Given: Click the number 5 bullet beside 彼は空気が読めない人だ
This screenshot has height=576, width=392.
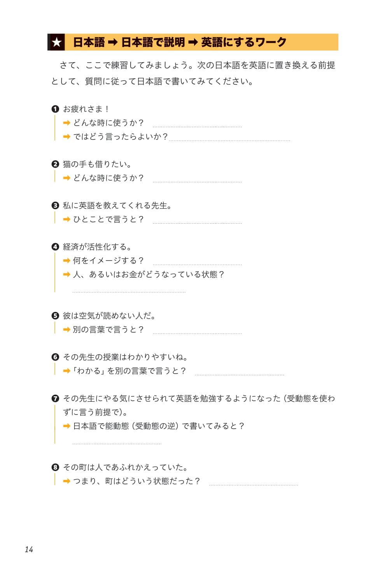Looking at the screenshot, I should pos(55,316).
